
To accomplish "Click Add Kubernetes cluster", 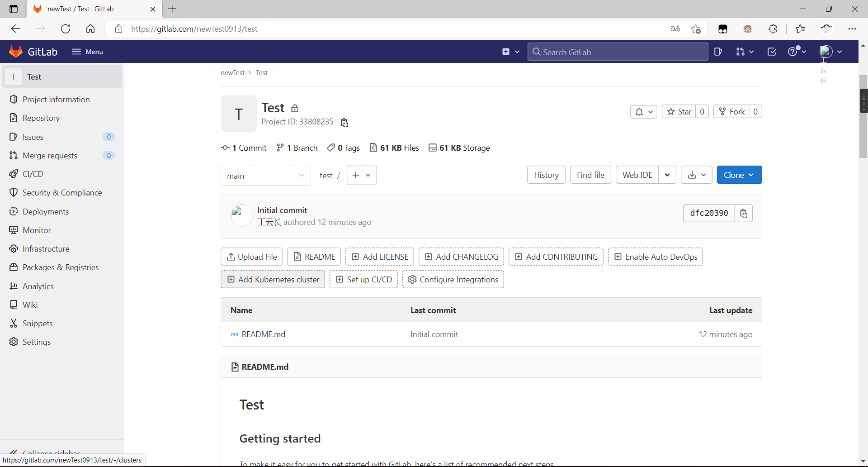I will click(273, 279).
